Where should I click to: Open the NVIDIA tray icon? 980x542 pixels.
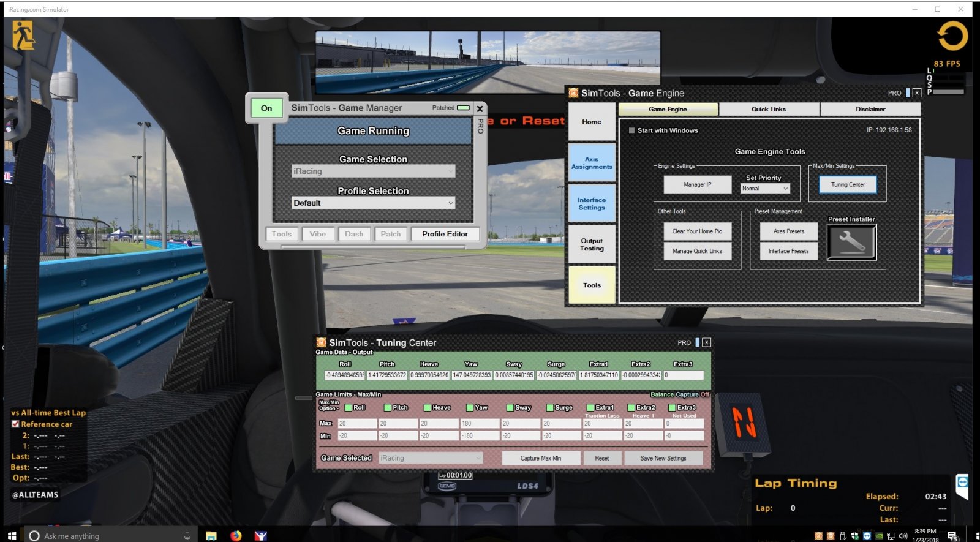[879, 536]
